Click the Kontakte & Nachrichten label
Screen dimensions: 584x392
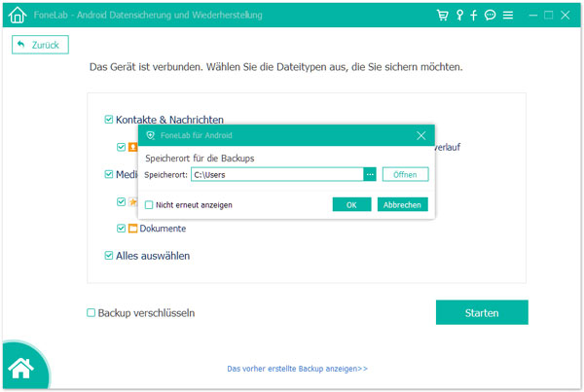(x=169, y=120)
